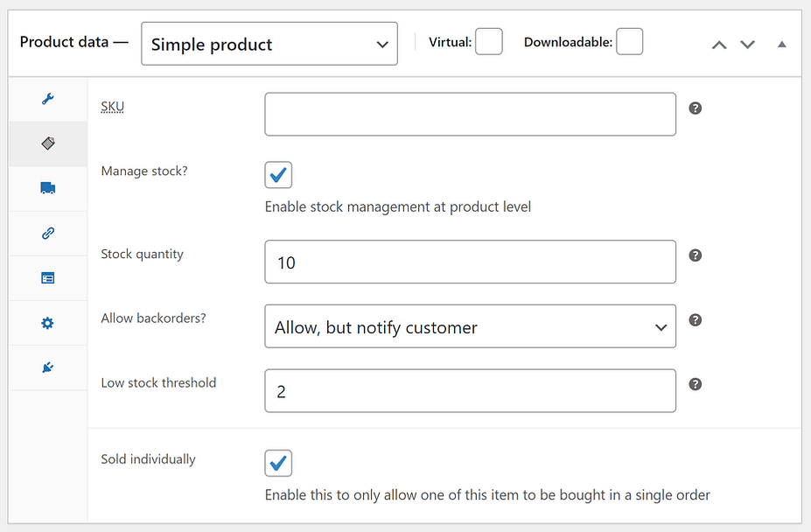Click the Allow backorders? label

coord(153,318)
